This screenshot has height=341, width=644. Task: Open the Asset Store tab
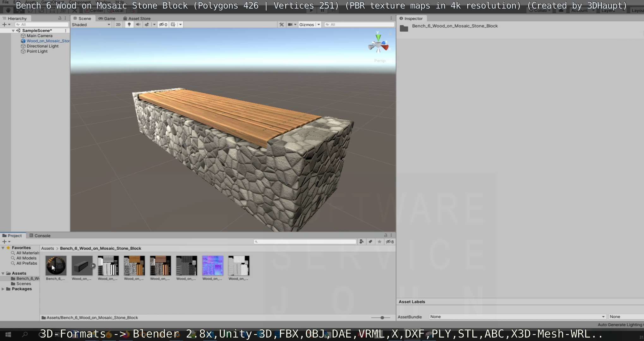137,18
